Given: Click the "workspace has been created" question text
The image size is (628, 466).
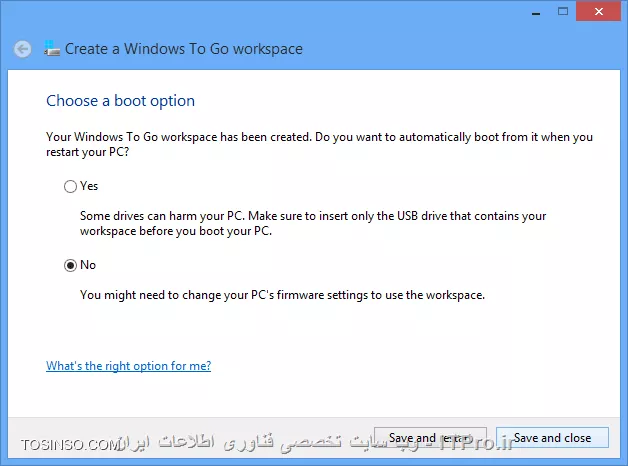Looking at the screenshot, I should coord(319,144).
